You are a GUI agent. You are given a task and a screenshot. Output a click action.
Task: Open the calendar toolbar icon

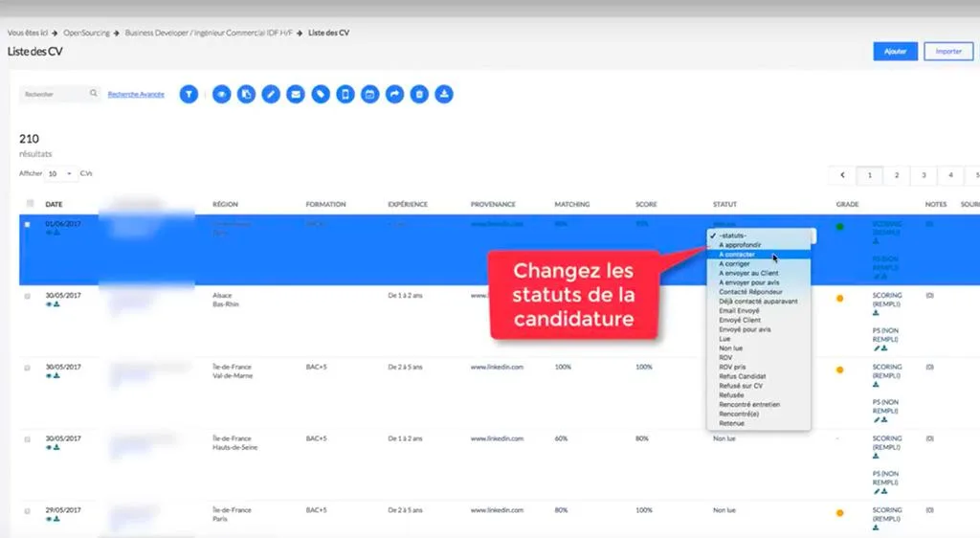coord(370,95)
